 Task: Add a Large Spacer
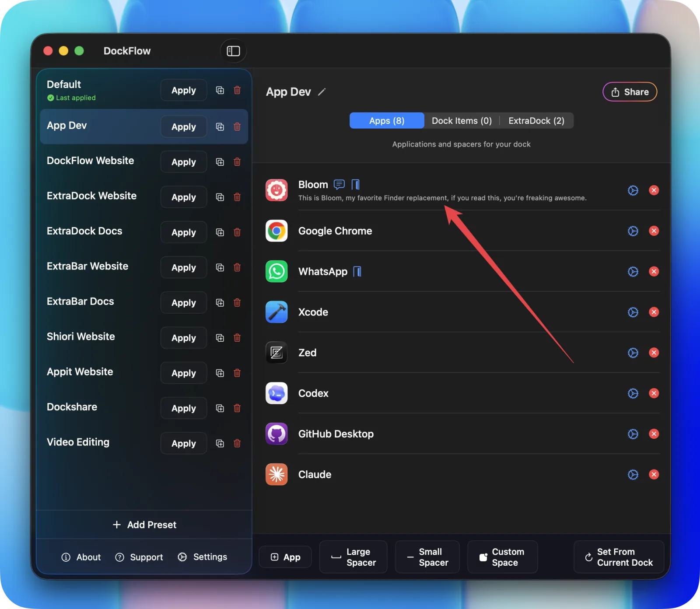[353, 557]
